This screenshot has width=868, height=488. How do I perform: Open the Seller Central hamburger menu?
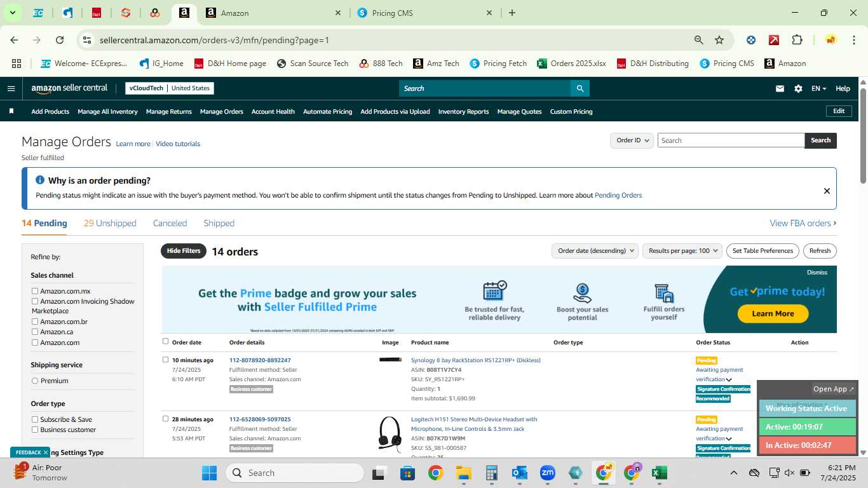[x=11, y=88]
